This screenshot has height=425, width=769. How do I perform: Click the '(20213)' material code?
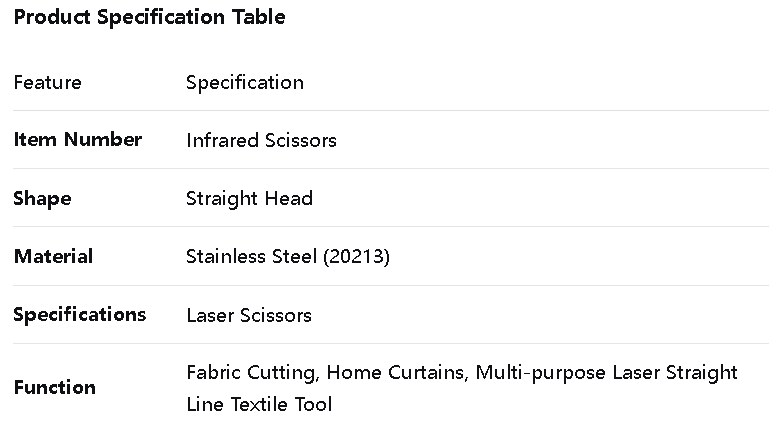click(x=357, y=257)
